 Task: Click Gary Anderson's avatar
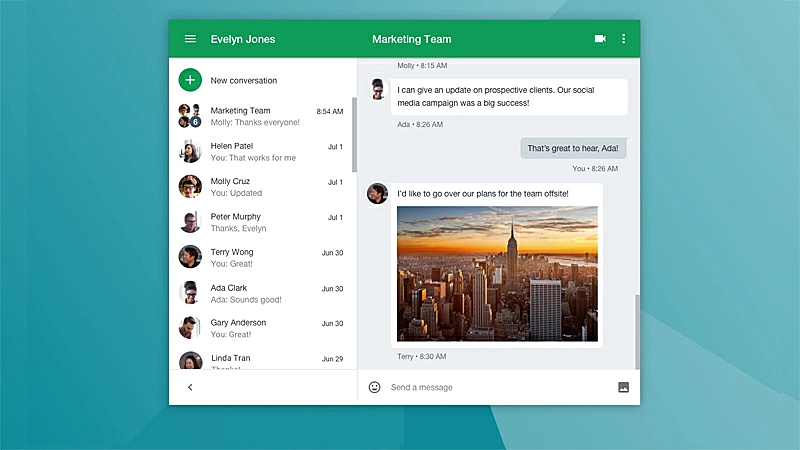click(x=190, y=328)
